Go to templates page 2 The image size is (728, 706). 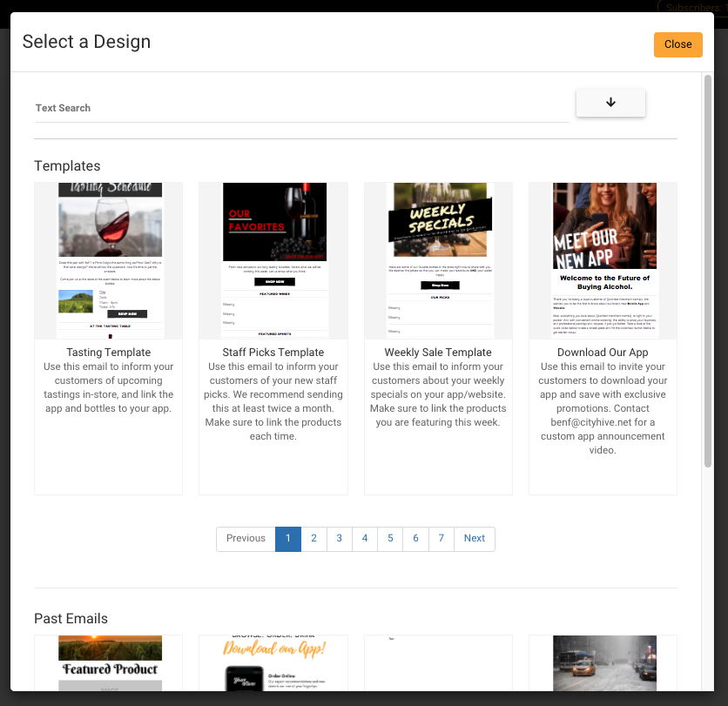click(313, 539)
